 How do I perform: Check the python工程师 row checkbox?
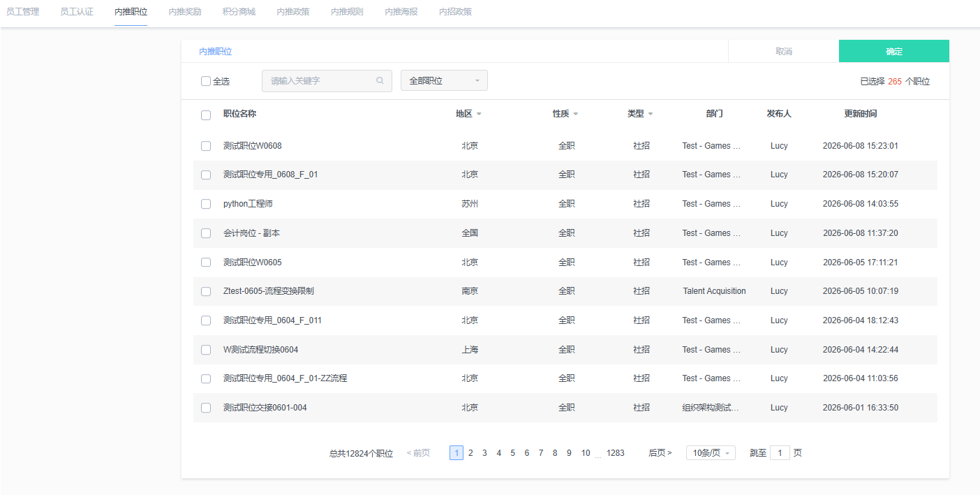pyautogui.click(x=206, y=204)
